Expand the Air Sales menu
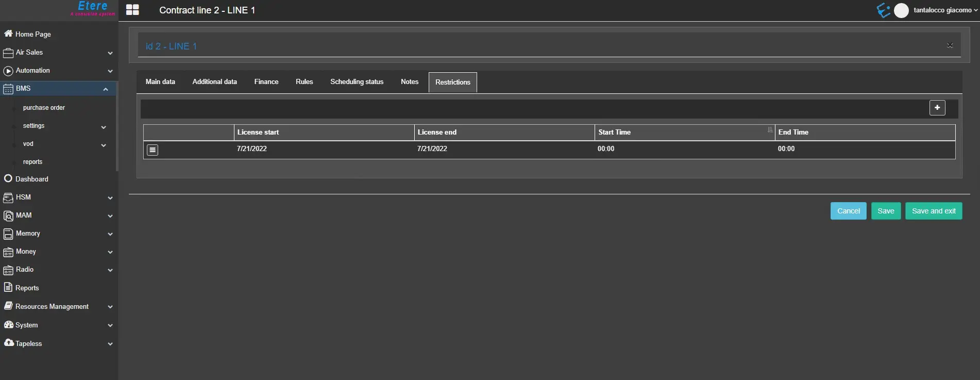The height and width of the screenshot is (380, 980). 110,53
